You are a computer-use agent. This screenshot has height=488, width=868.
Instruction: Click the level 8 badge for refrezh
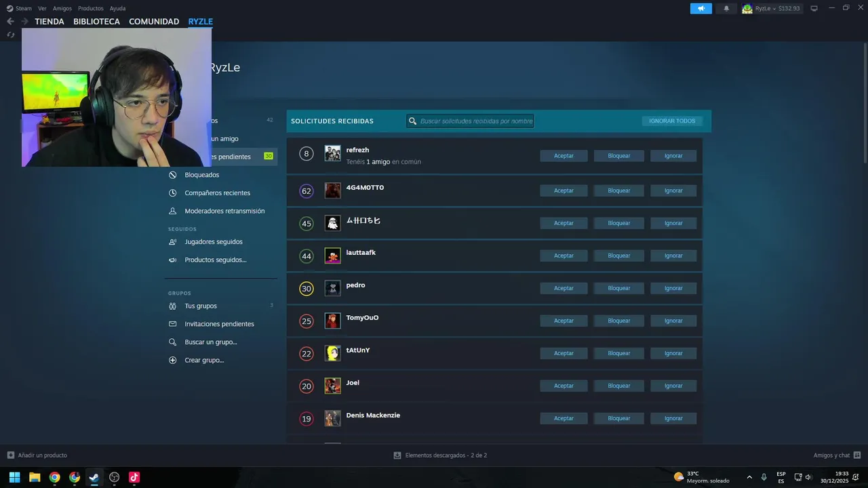(x=307, y=154)
